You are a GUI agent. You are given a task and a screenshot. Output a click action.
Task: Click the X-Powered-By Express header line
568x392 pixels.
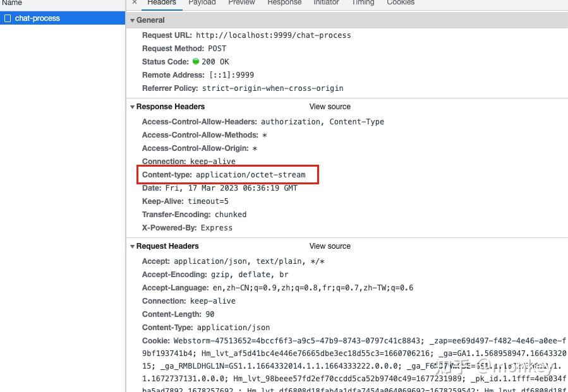pyautogui.click(x=187, y=227)
